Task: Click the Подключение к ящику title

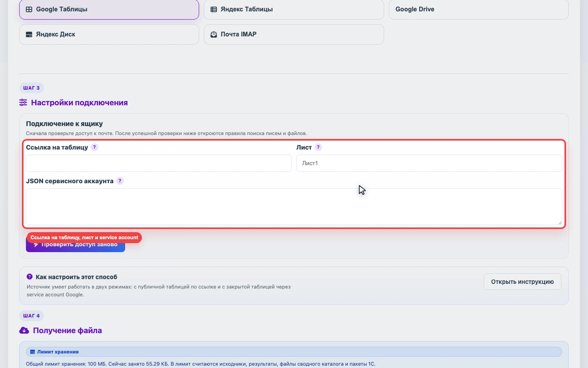Action: point(64,124)
